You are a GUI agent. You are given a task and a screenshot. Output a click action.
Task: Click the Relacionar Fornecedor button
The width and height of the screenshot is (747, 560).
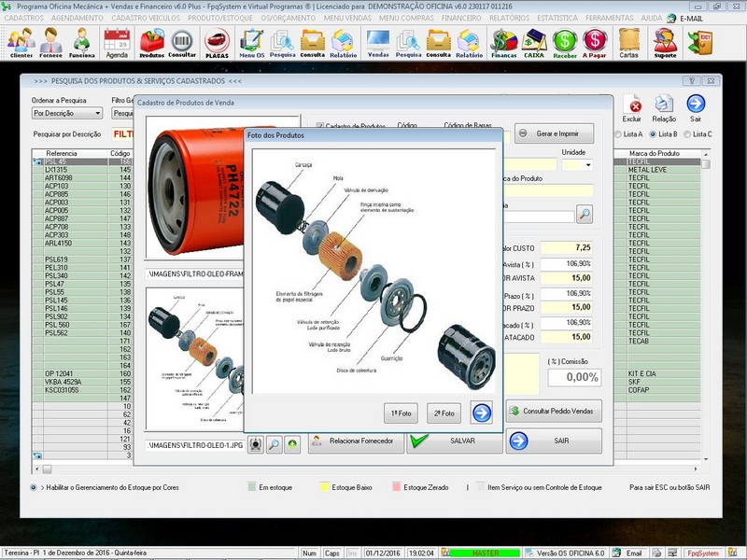coord(356,441)
